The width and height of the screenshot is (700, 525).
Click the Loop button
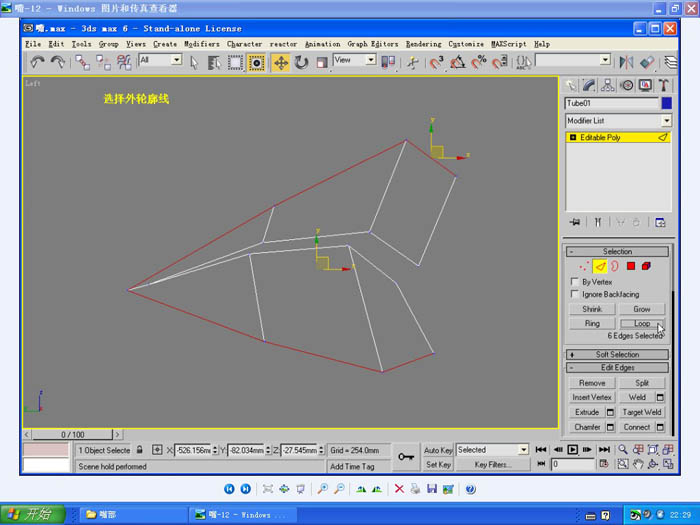642,324
